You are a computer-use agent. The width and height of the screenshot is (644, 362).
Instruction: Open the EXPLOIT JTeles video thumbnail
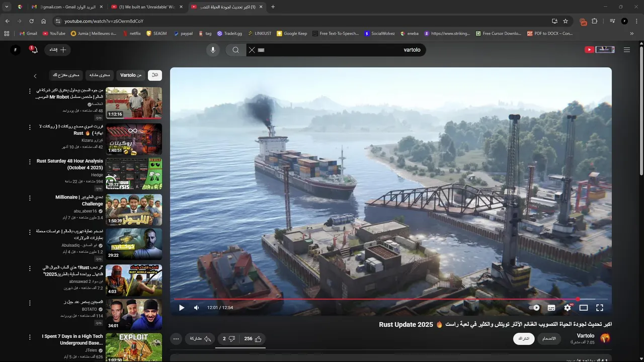[134, 347]
